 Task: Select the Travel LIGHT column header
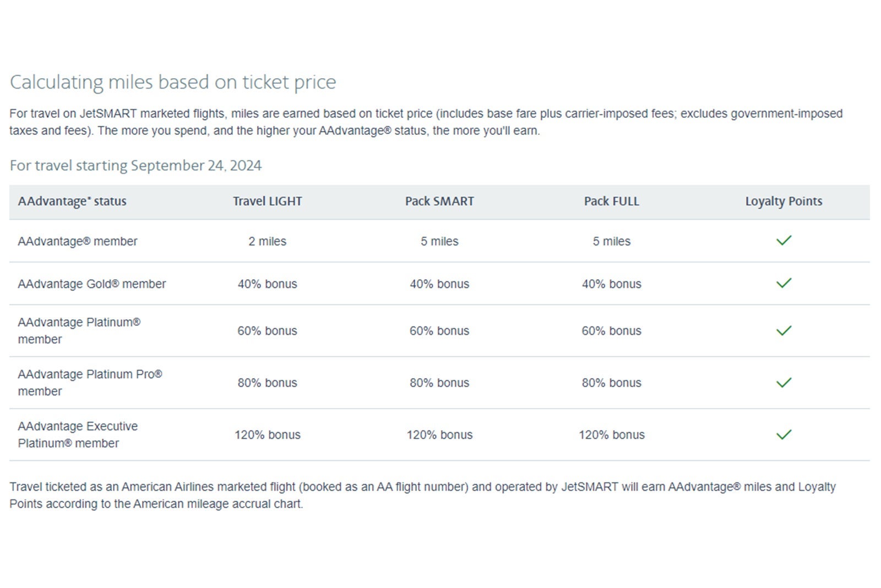[267, 202]
